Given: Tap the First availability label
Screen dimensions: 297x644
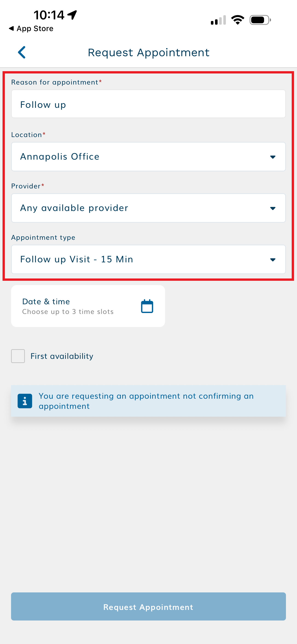Looking at the screenshot, I should (x=62, y=356).
